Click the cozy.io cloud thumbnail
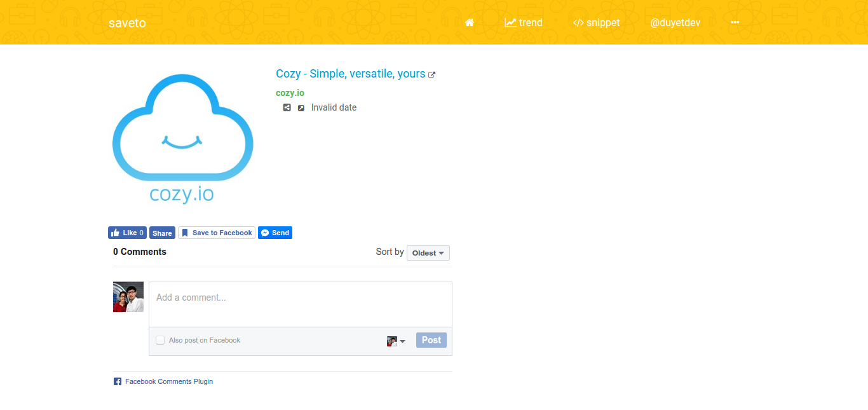This screenshot has width=868, height=410. click(183, 139)
